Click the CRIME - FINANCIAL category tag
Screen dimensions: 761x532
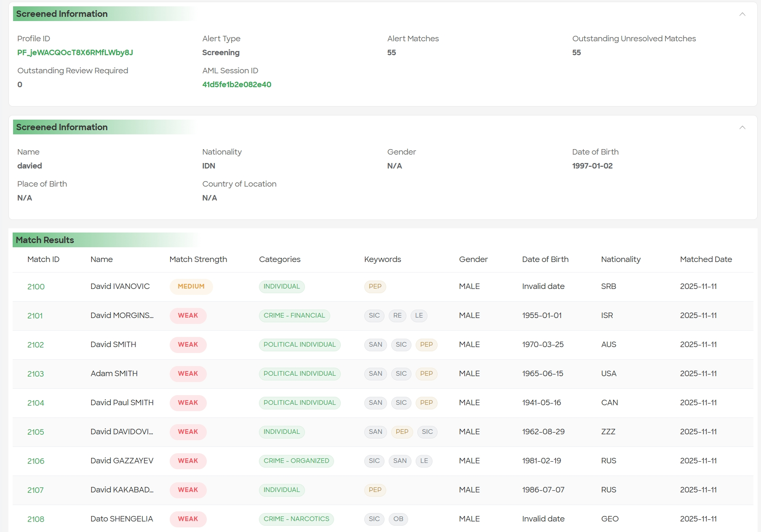[x=294, y=315]
